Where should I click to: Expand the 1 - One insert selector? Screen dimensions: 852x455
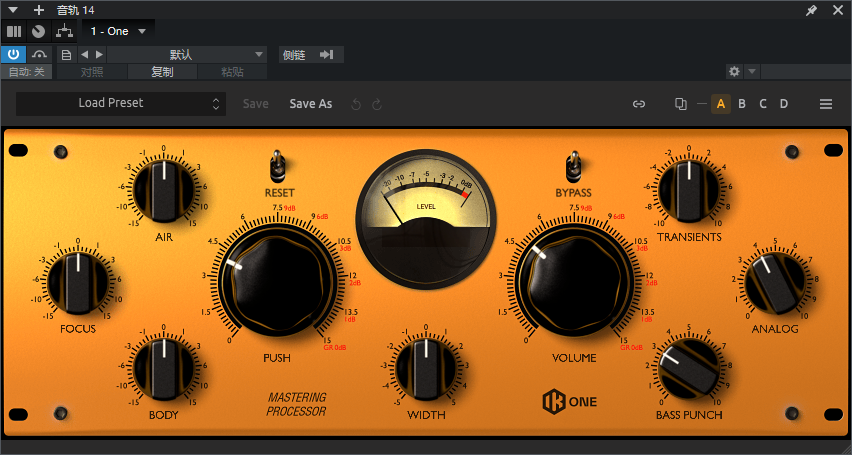click(x=118, y=32)
